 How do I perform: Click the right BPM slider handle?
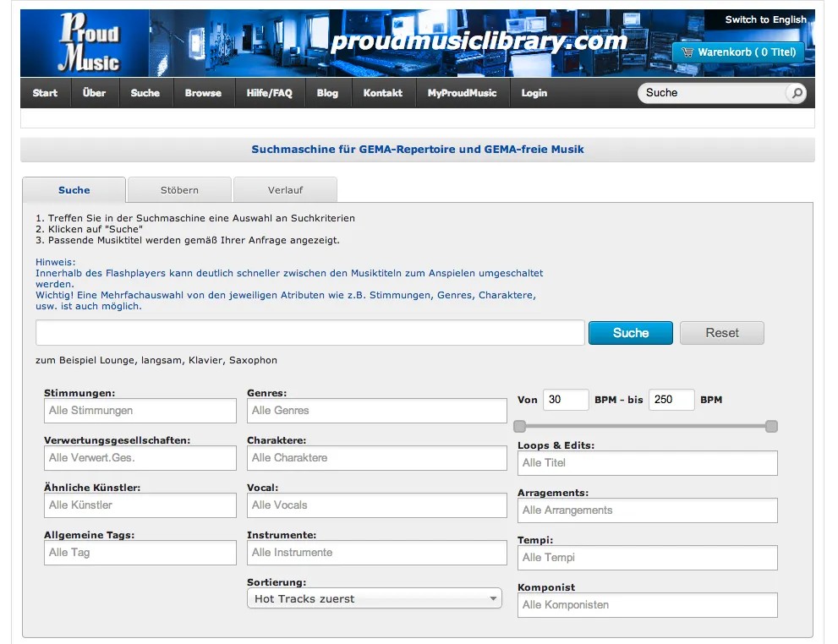point(771,427)
